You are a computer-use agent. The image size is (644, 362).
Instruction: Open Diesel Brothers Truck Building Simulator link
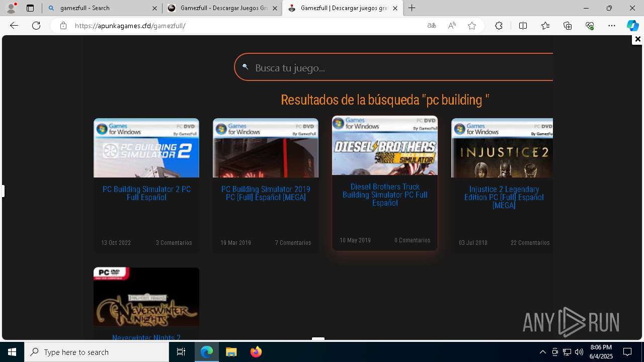385,195
